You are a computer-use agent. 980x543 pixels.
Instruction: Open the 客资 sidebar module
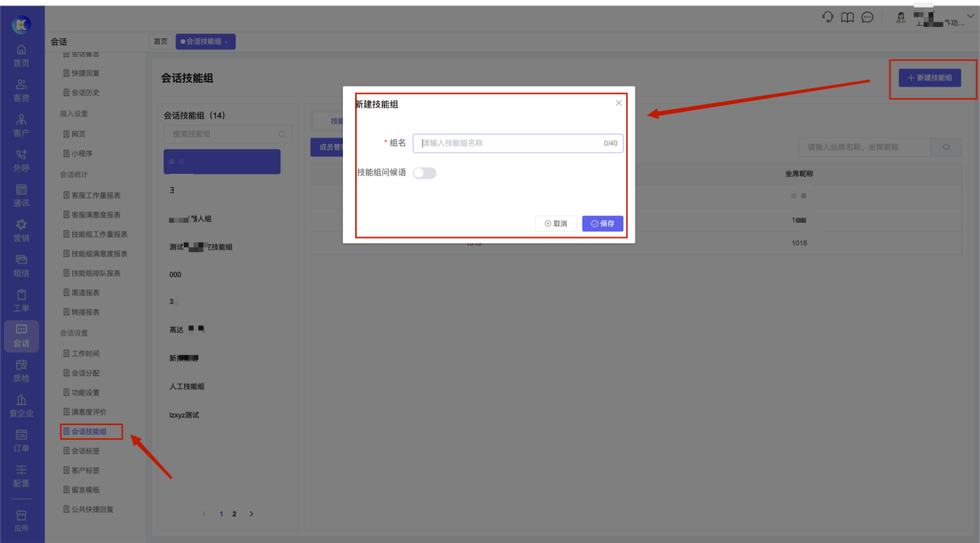click(21, 90)
